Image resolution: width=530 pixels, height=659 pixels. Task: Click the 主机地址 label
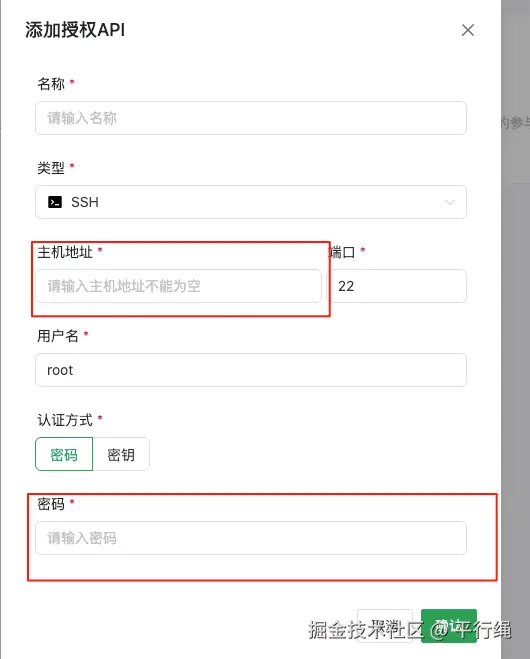tap(65, 252)
